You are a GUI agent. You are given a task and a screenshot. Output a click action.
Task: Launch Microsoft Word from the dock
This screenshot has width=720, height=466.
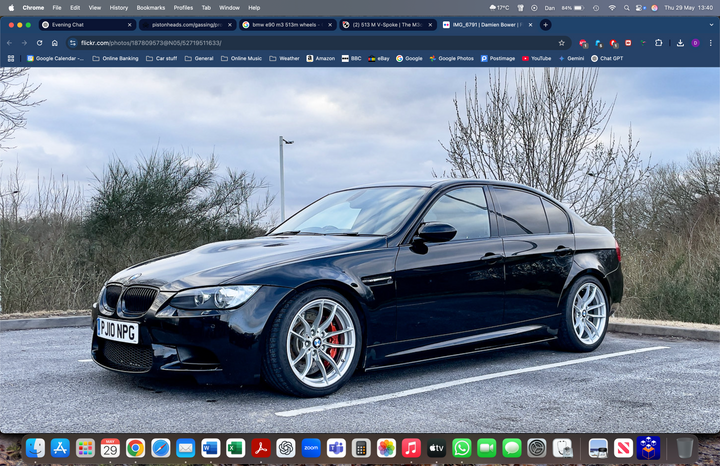pyautogui.click(x=210, y=448)
